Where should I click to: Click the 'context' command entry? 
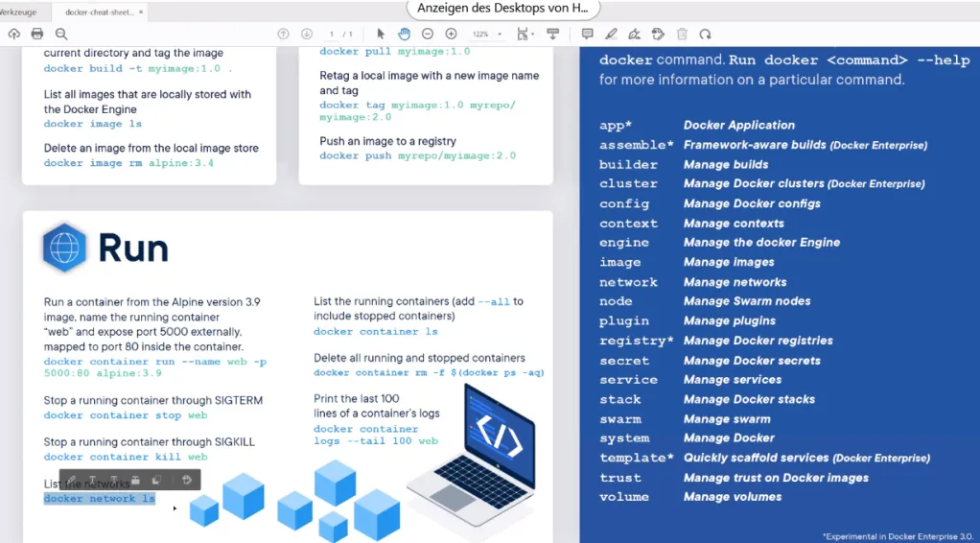click(x=628, y=224)
